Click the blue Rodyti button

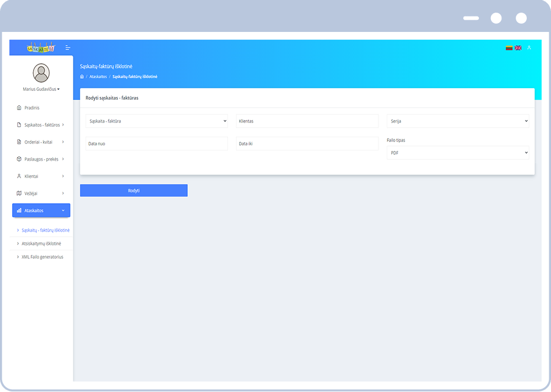coord(133,190)
